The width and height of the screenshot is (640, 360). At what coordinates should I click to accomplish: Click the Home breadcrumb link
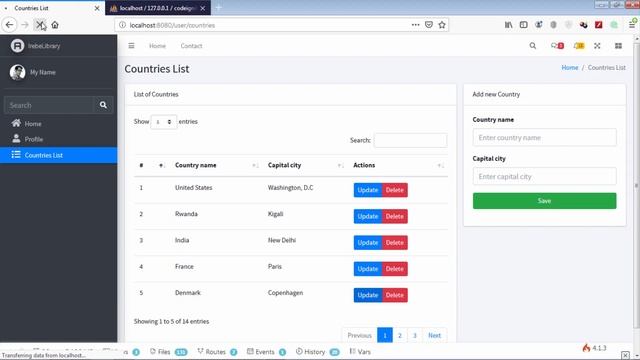pyautogui.click(x=570, y=68)
